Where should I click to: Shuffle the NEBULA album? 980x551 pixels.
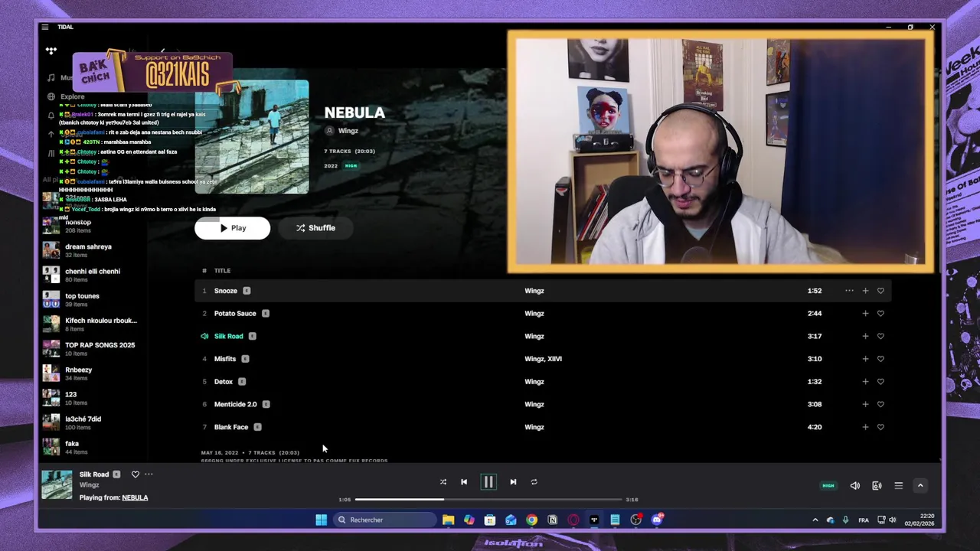pyautogui.click(x=315, y=228)
